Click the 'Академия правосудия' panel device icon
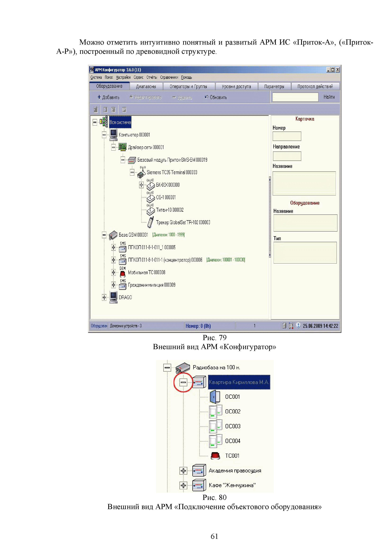Viewport: 392px width, 555px height. point(199,470)
